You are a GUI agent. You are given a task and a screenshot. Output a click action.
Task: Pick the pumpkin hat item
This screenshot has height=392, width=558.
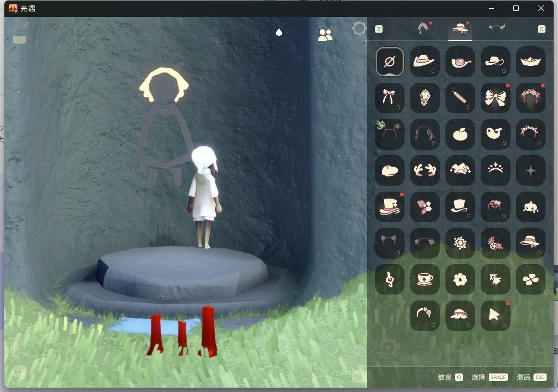(x=530, y=206)
